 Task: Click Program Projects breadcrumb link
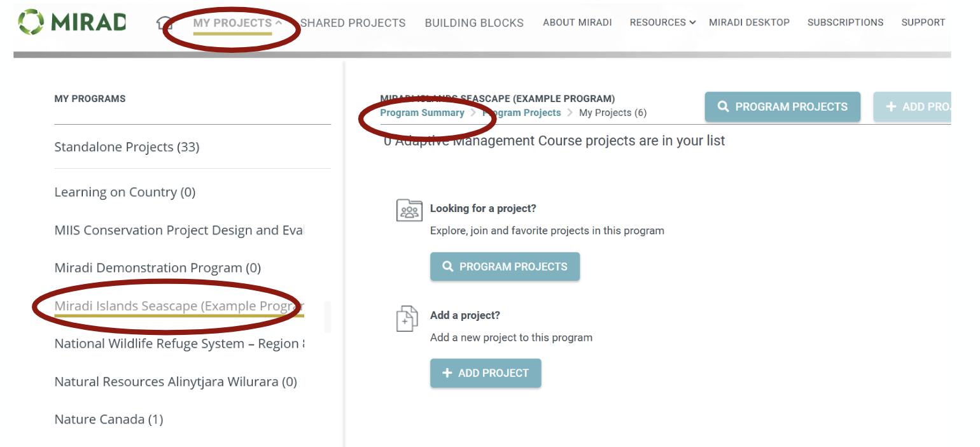523,113
